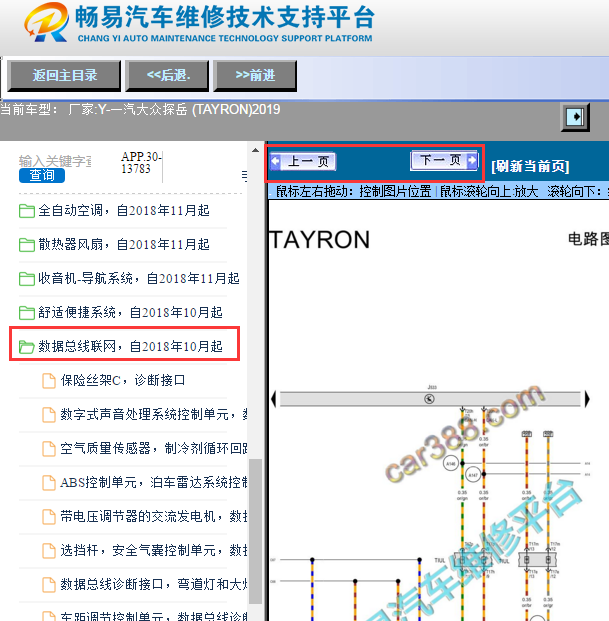Click the current model text 一汽大众探岳 (TAYRON)2019
Viewport: 609px width, 621px height.
click(188, 109)
